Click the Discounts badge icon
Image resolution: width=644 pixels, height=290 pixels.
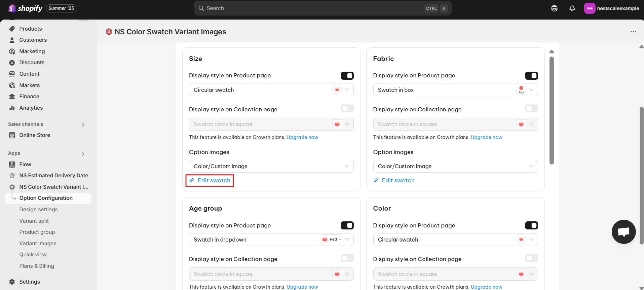(12, 63)
